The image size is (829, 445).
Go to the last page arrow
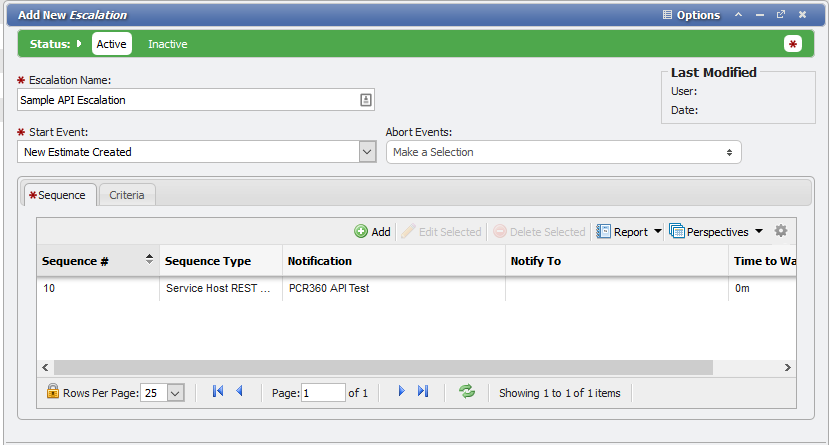click(423, 392)
